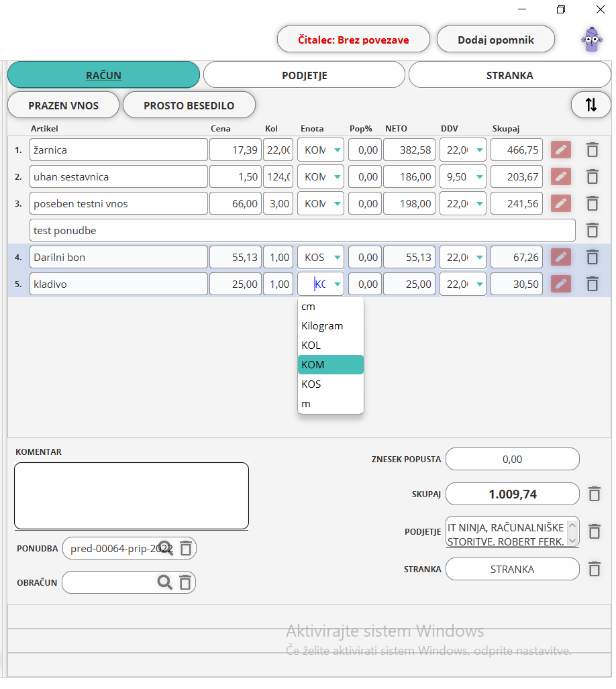This screenshot has width=616, height=689.
Task: Open Enota dropdown for poseben testni vnos
Action: [337, 203]
